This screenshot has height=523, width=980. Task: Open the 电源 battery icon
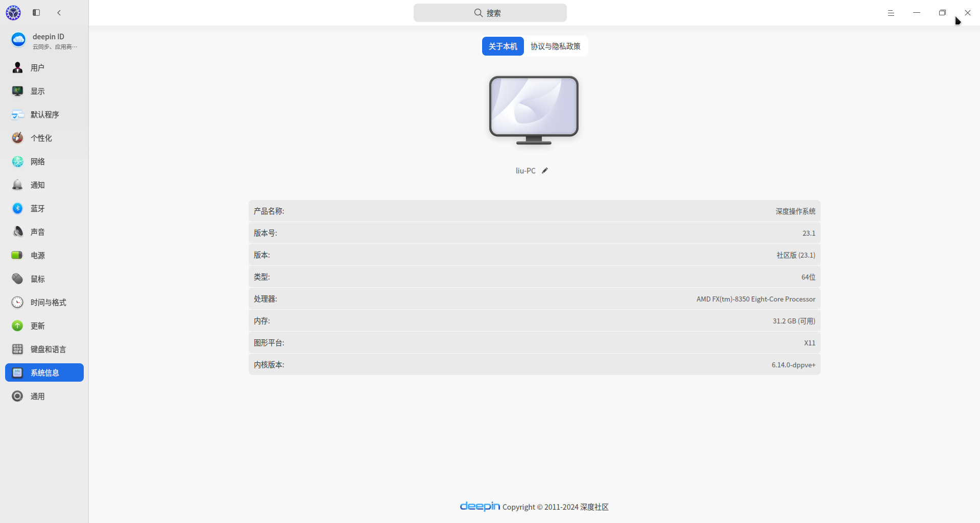click(17, 255)
